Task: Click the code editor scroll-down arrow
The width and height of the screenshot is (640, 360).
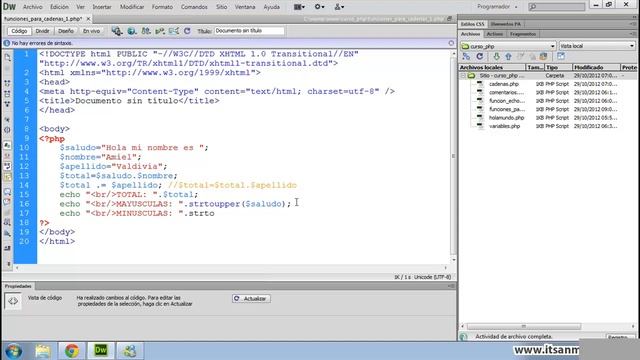Action: tap(453, 260)
